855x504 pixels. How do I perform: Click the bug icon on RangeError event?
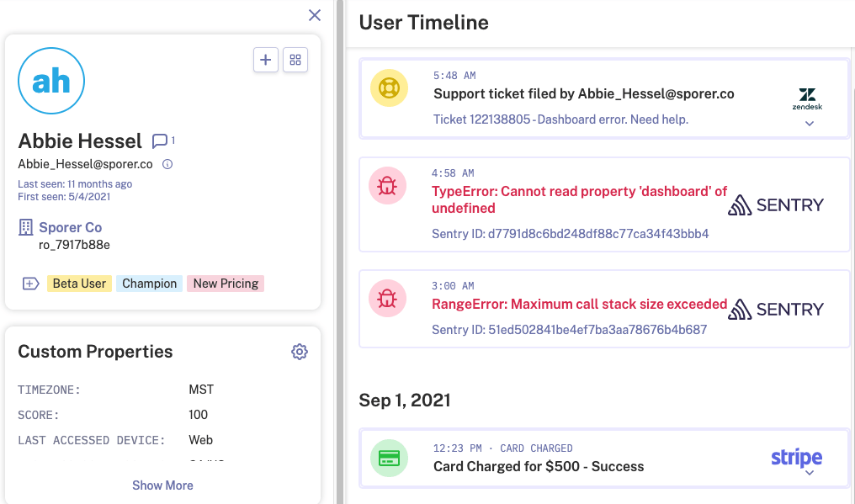(388, 299)
